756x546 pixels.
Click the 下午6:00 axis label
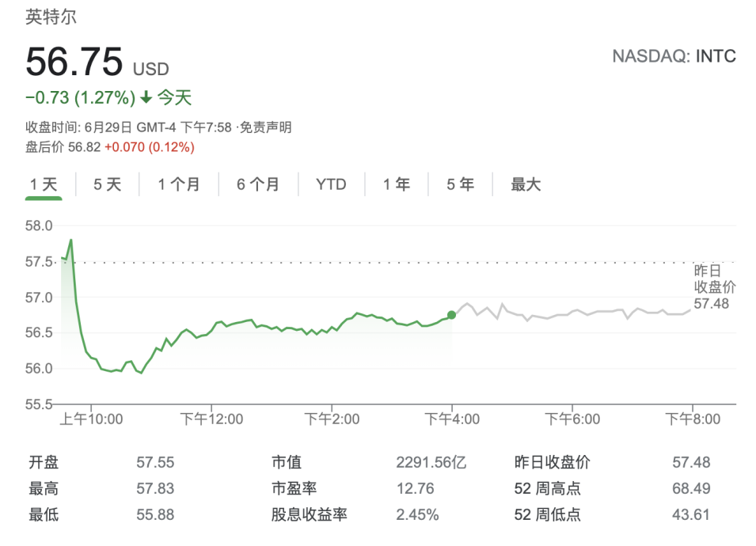tap(573, 419)
